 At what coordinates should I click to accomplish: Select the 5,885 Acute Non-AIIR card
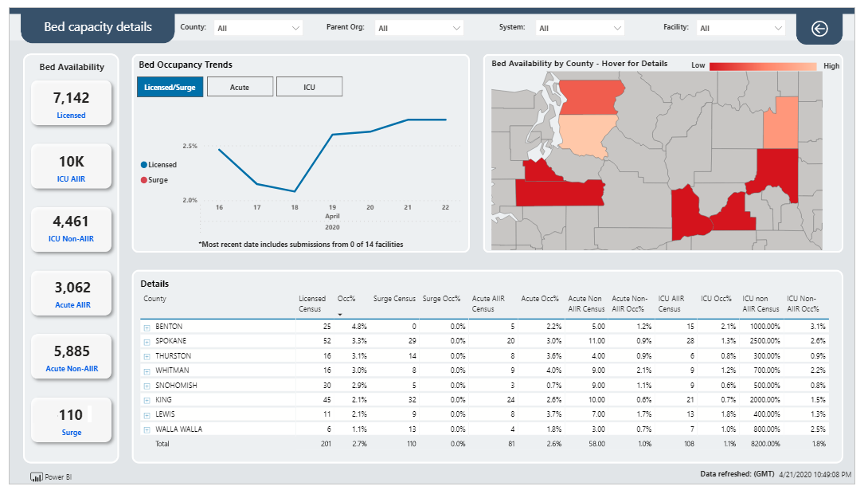pos(72,357)
